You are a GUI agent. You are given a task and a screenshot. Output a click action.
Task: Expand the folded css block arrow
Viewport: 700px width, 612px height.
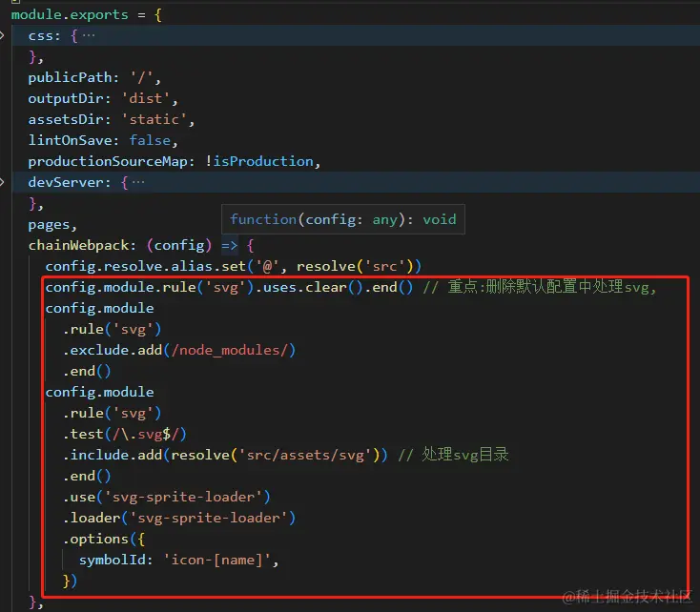2,35
